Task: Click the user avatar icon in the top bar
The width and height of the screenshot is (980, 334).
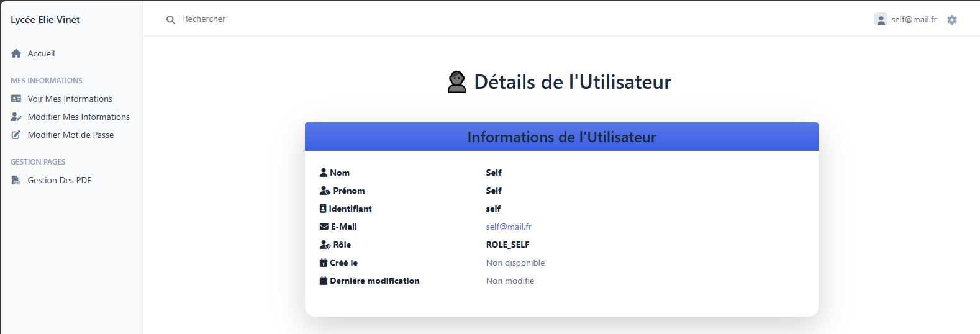Action: pos(881,20)
